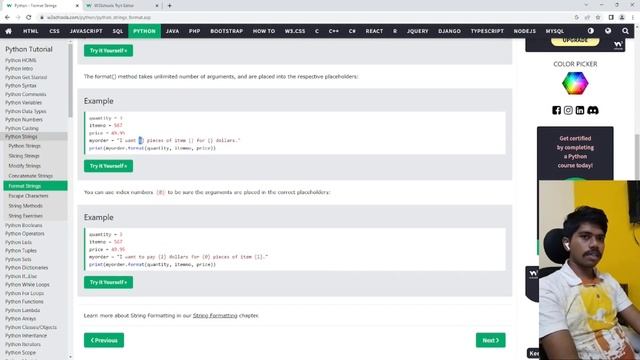Open the browser profile avatar icon

pos(622,17)
